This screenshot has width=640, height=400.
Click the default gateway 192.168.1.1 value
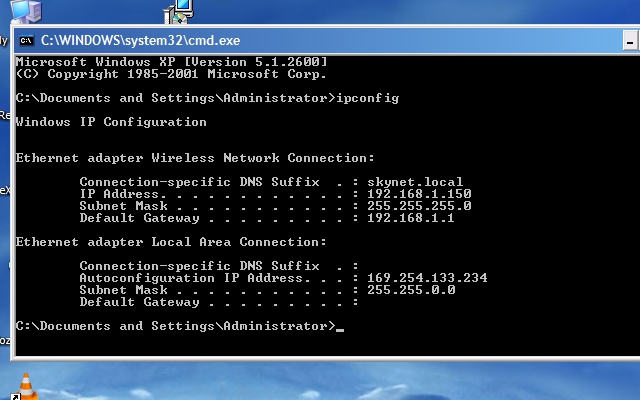411,218
